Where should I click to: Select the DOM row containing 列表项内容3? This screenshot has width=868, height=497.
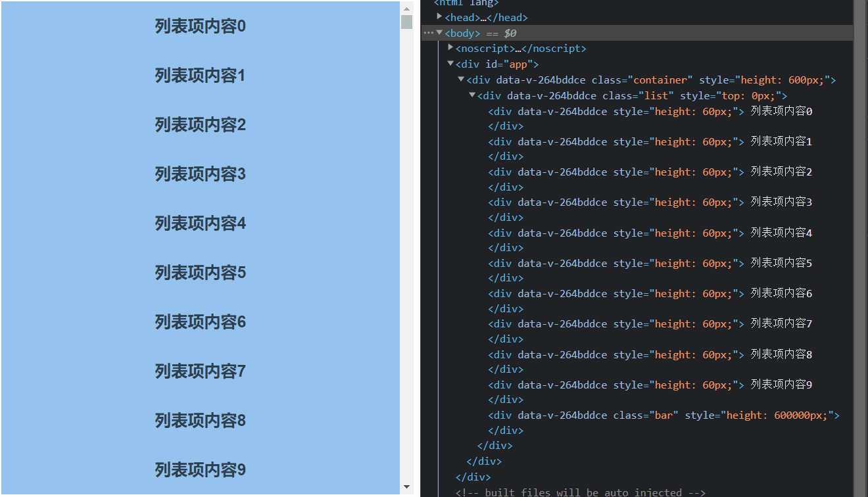coord(650,202)
